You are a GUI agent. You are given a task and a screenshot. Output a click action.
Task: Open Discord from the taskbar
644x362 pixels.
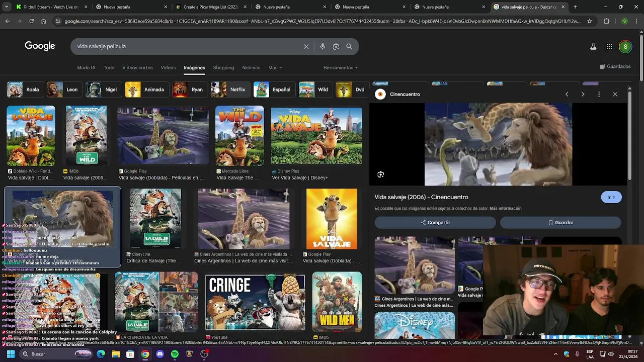point(160,354)
